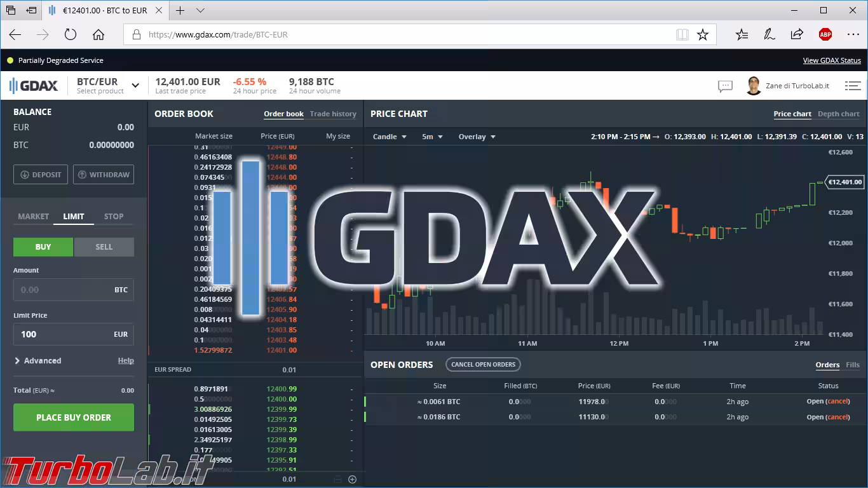This screenshot has width=868, height=488.
Task: Switch the order form to SELL
Action: [104, 247]
